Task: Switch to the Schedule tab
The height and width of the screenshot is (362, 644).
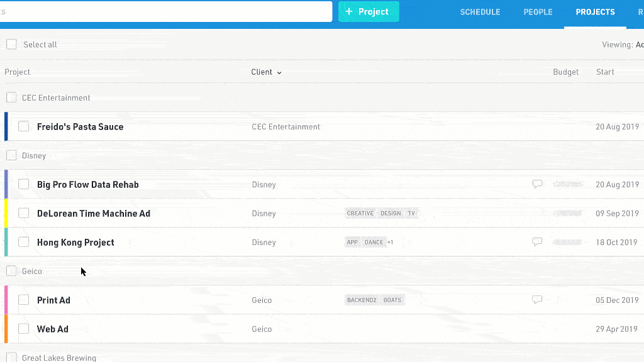Action: [x=480, y=12]
